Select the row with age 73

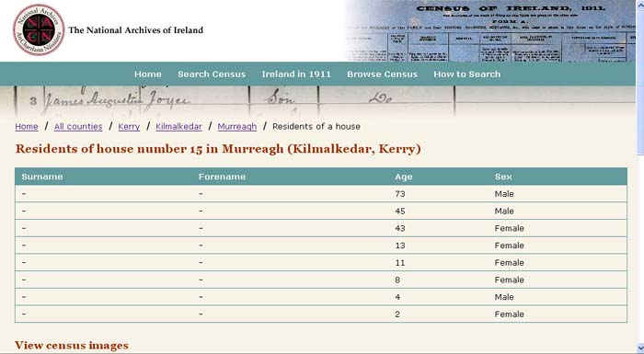point(321,194)
